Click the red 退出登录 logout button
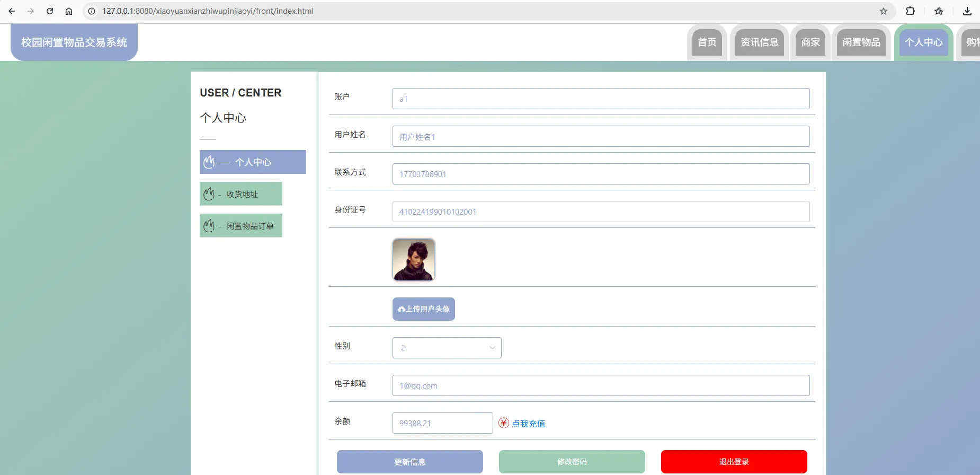 click(734, 462)
